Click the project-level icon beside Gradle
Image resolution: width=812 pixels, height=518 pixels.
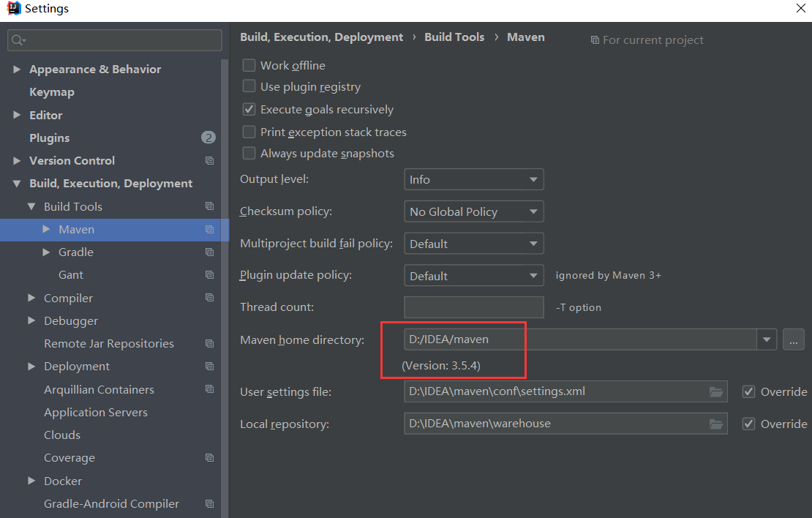(x=210, y=252)
